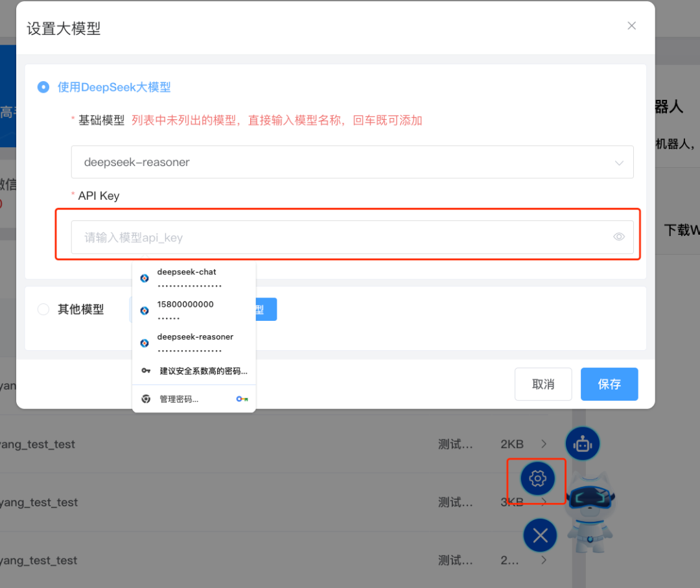The image size is (700, 588).
Task: Click the 设置大模型 dialog title
Action: coord(64,29)
